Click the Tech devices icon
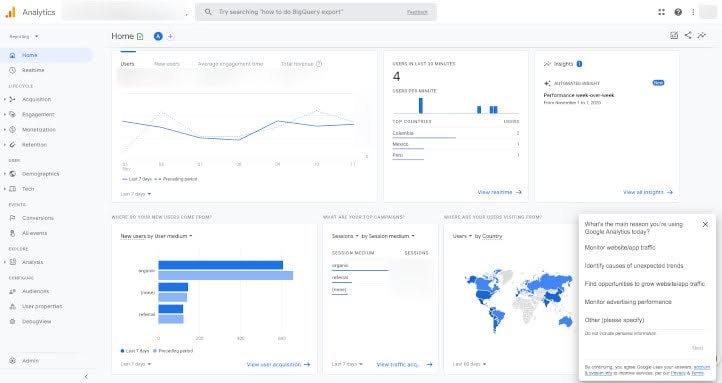The image size is (722, 383). (12, 189)
